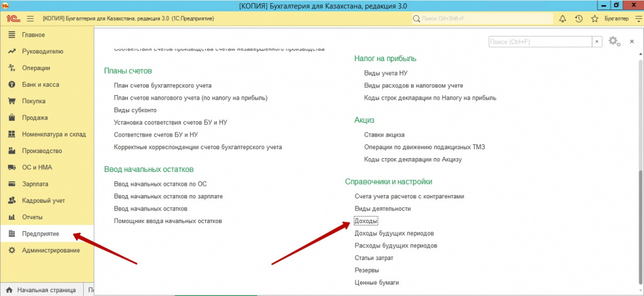Open Резервы
Viewport: 644px width, 296px height.
(x=367, y=271)
